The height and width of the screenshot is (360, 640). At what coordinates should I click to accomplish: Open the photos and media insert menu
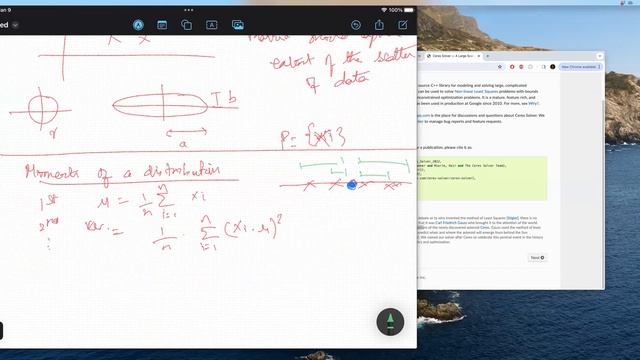tap(238, 25)
